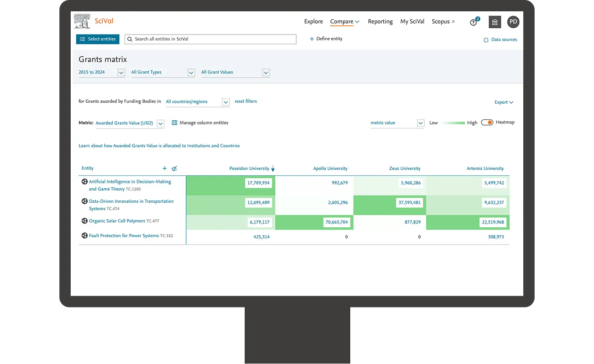Toggle sort order on the Poseidon University column
The image size is (594, 364).
(273, 168)
